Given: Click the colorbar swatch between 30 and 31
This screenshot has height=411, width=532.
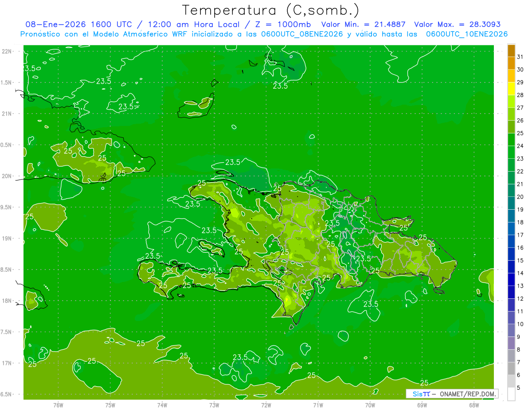Looking at the screenshot, I should 511,63.
